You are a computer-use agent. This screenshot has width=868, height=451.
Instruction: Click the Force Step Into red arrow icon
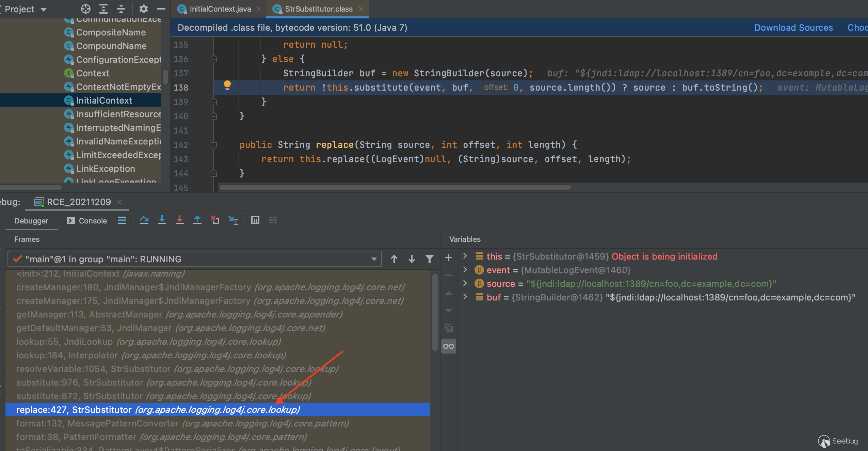point(180,220)
